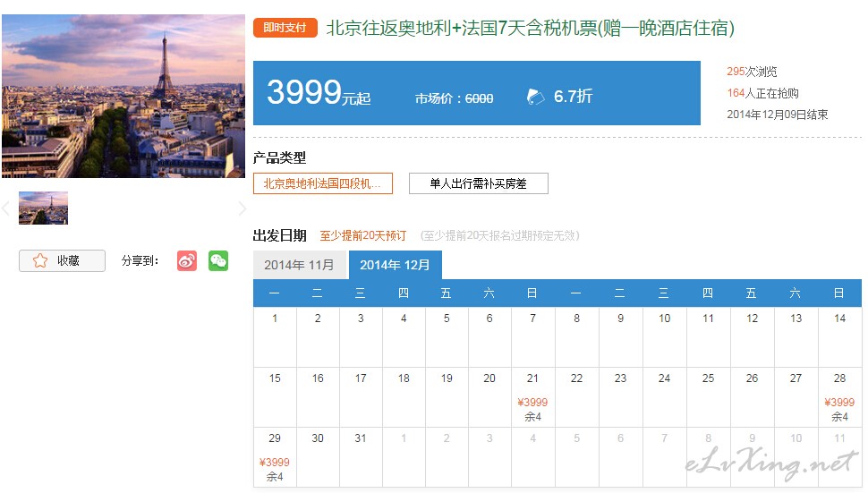
Task: Click the star icon in 收藏 button
Action: click(x=40, y=260)
